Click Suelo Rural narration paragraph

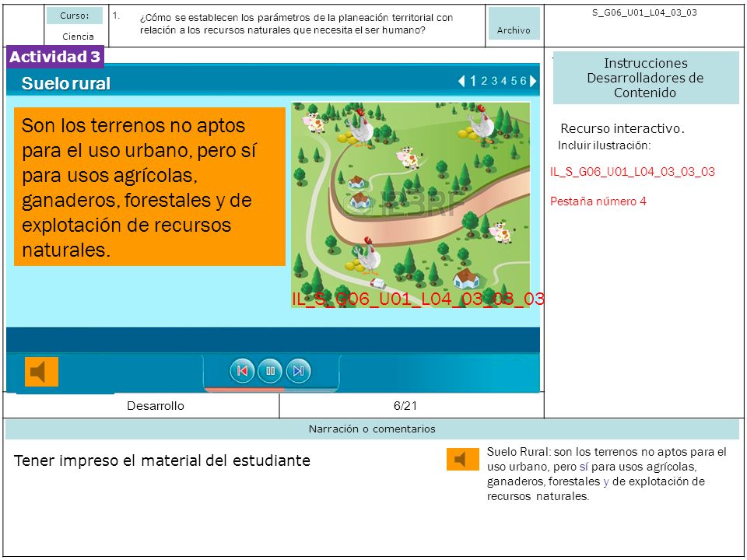tap(606, 474)
